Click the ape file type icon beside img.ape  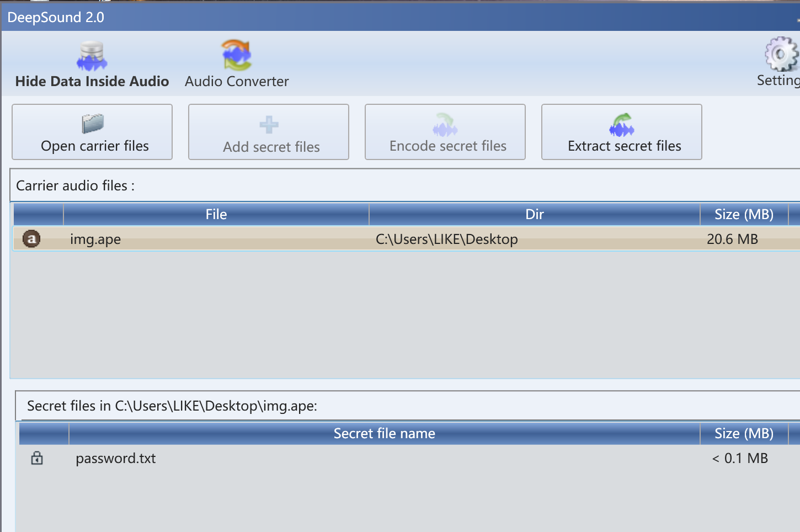pyautogui.click(x=31, y=239)
